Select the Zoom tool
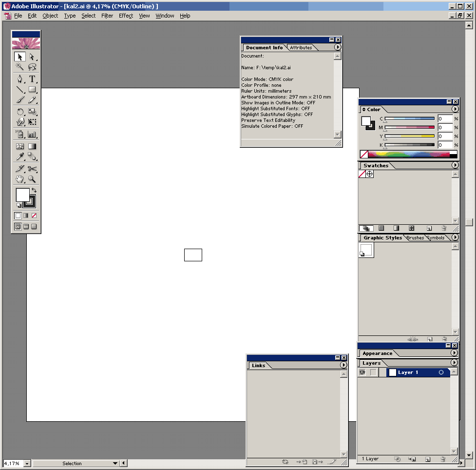 click(x=32, y=179)
